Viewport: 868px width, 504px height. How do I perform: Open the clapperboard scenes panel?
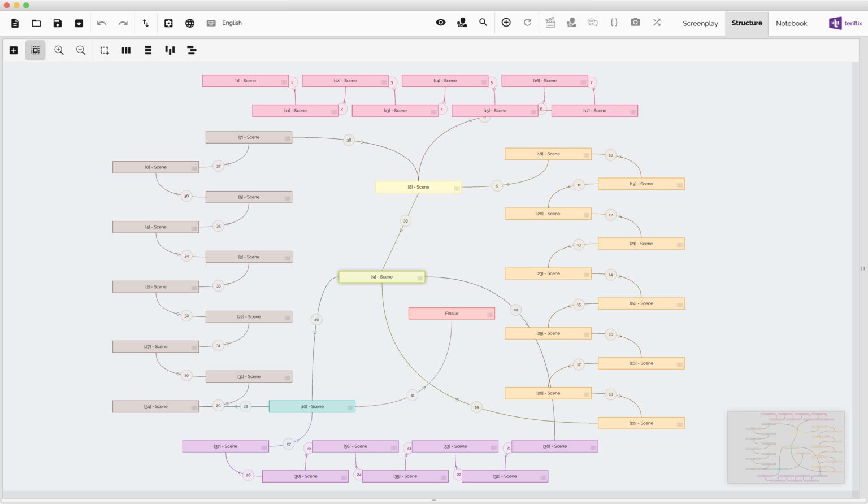click(x=550, y=23)
